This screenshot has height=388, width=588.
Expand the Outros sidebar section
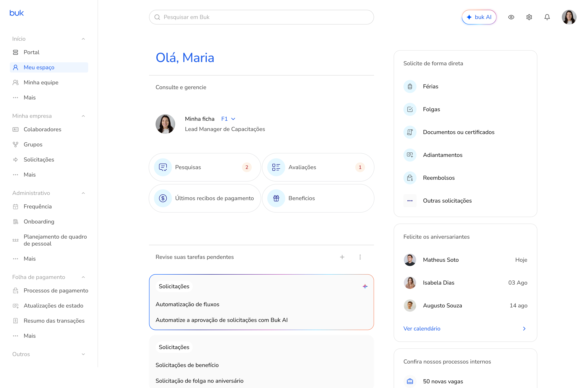coord(83,354)
